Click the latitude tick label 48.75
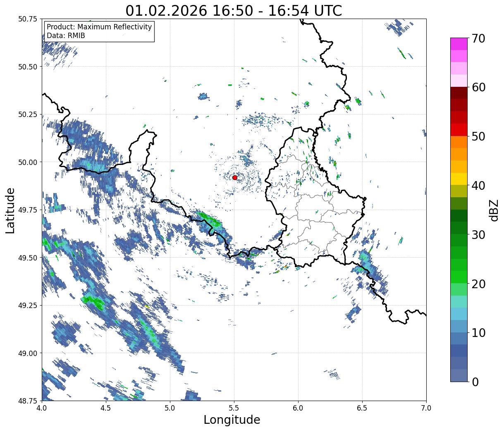 pyautogui.click(x=28, y=401)
